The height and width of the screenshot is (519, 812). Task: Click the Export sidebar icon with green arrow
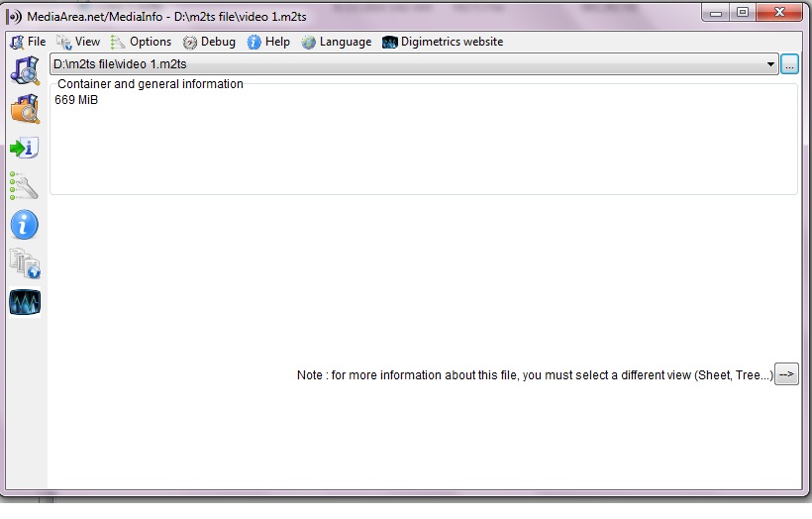click(25, 148)
